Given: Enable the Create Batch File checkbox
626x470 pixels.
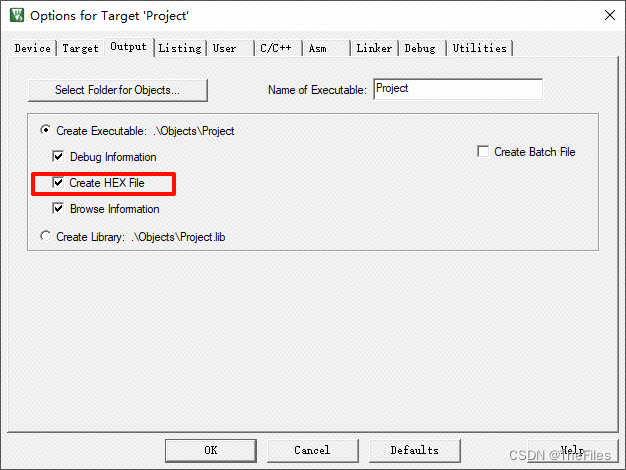Looking at the screenshot, I should (x=483, y=151).
